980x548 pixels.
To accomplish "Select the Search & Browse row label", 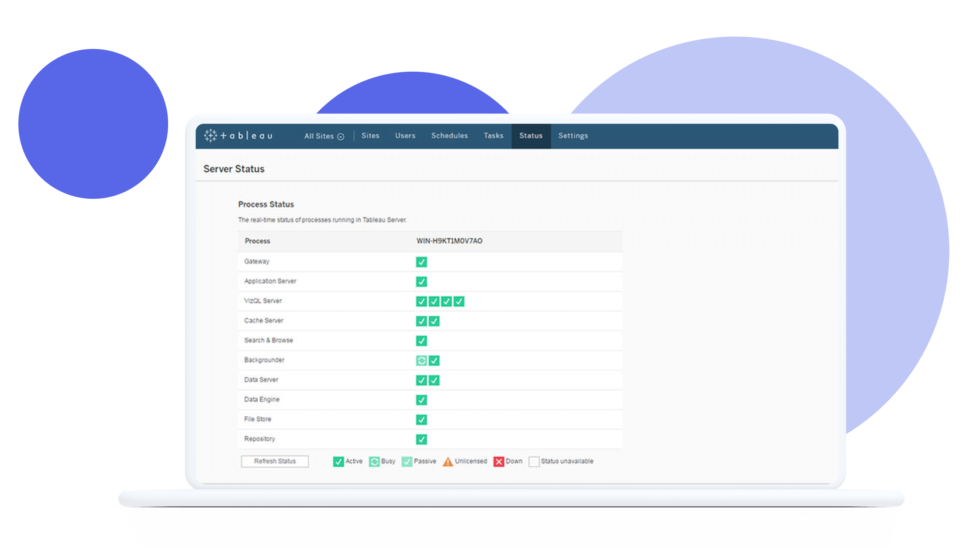I will (x=269, y=340).
